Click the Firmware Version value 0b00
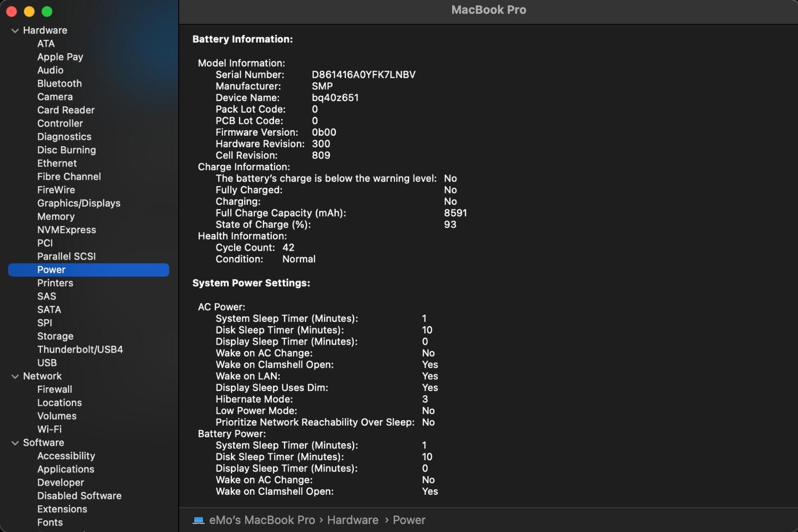 point(324,132)
